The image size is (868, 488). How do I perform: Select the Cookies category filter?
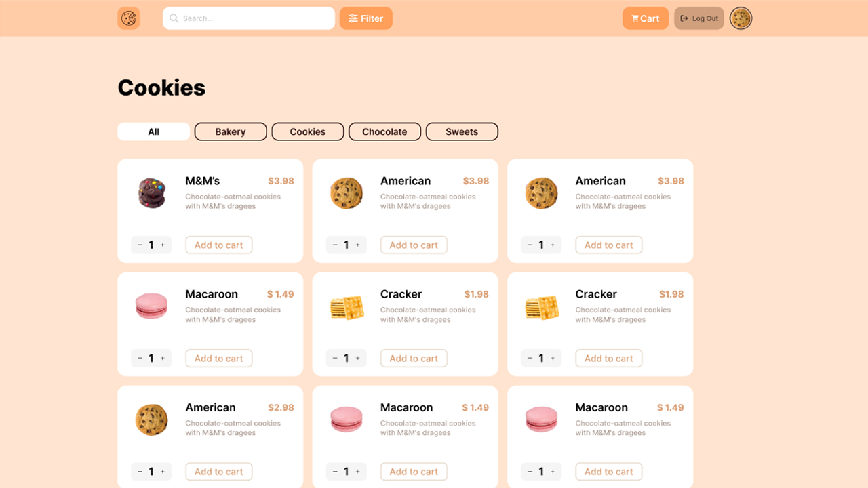coord(307,131)
